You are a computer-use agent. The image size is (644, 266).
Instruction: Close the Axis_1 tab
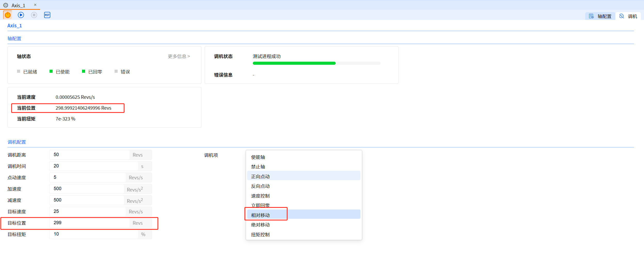(x=35, y=5)
